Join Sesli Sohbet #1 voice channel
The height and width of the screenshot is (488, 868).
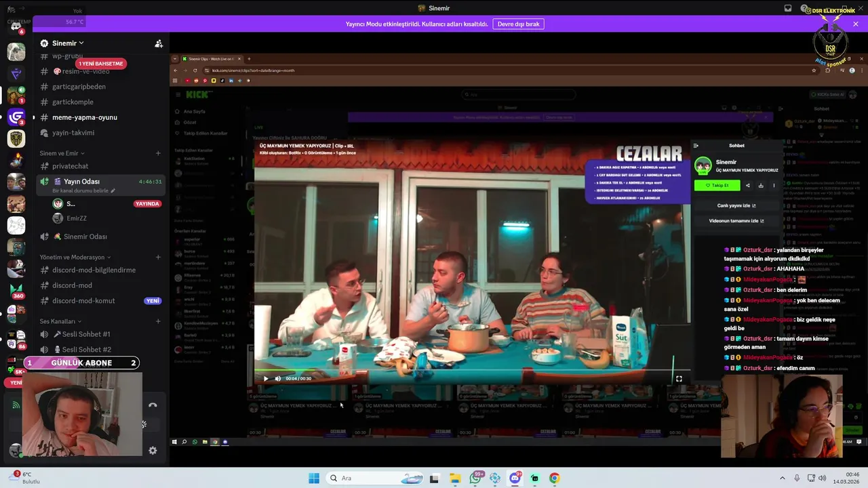tap(85, 334)
